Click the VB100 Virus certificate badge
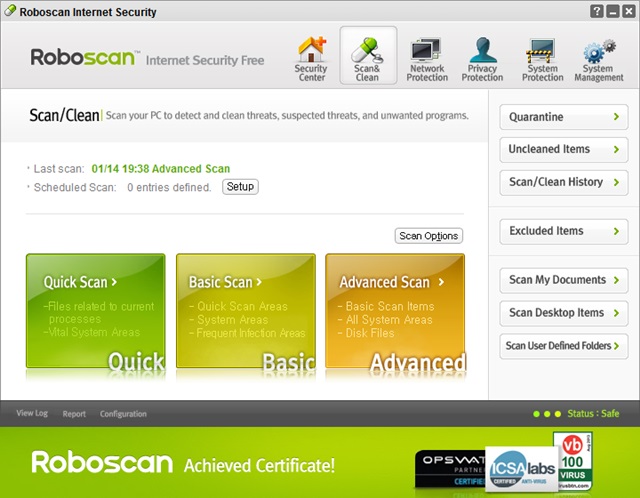Viewport: 640px width, 498px height. pos(573,460)
